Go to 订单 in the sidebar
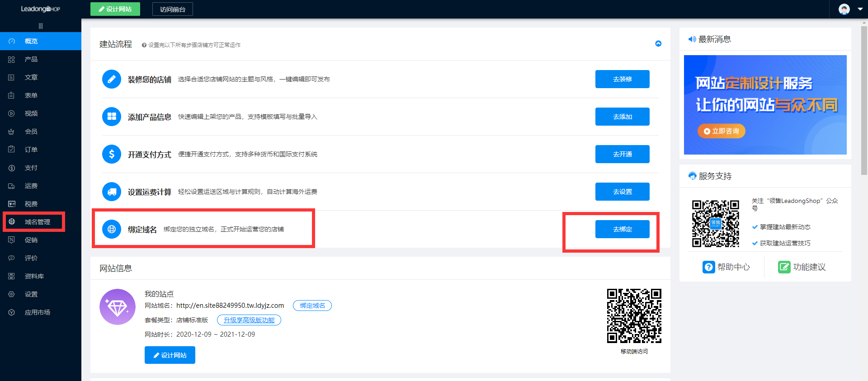The height and width of the screenshot is (381, 868). pyautogui.click(x=31, y=150)
